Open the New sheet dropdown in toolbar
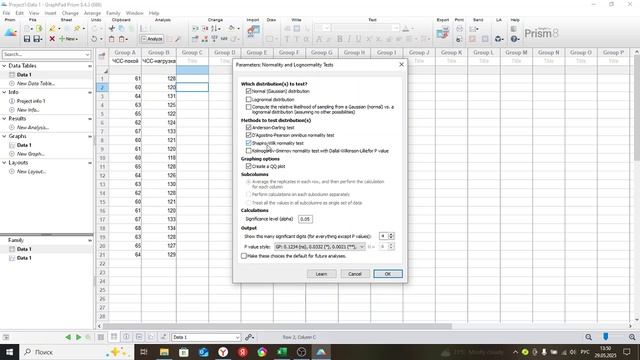The height and width of the screenshot is (360, 640). pos(69,39)
